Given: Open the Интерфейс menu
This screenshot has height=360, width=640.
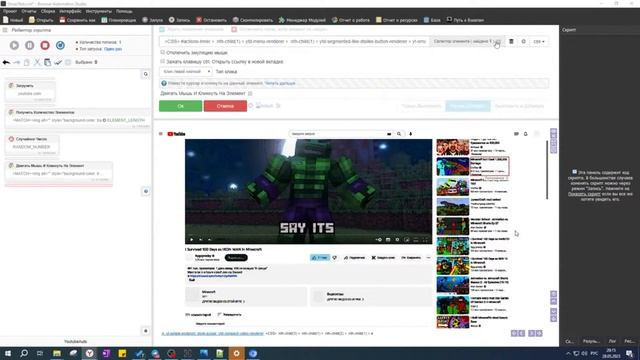Looking at the screenshot, I should [x=70, y=11].
